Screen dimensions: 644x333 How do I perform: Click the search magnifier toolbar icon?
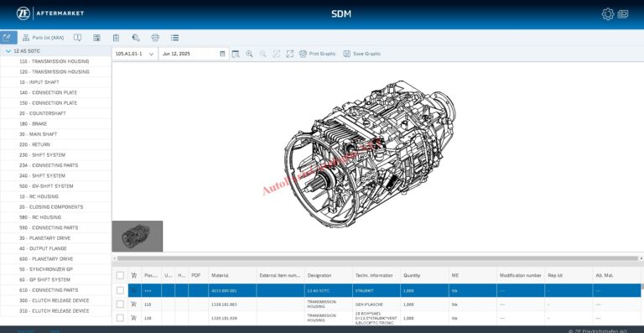(136, 38)
